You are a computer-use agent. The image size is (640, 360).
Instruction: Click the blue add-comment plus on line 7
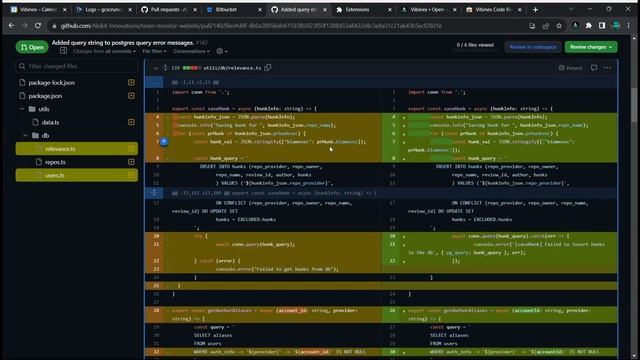tap(164, 142)
